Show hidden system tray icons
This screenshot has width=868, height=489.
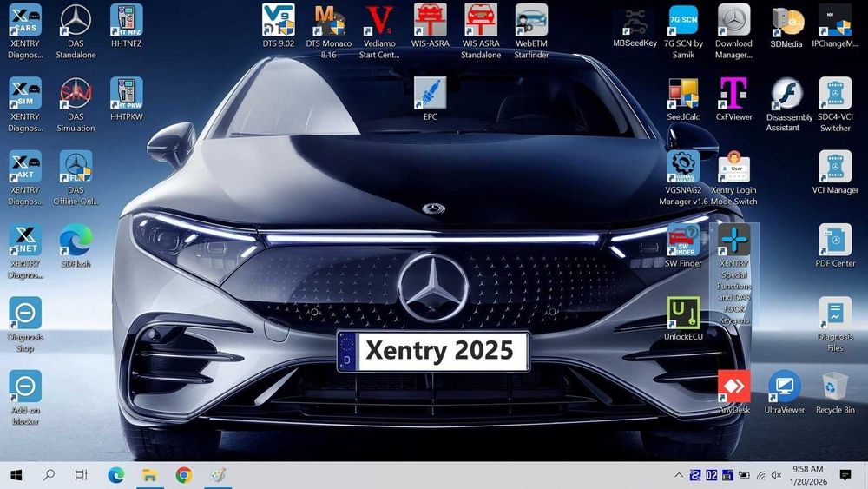click(x=679, y=475)
